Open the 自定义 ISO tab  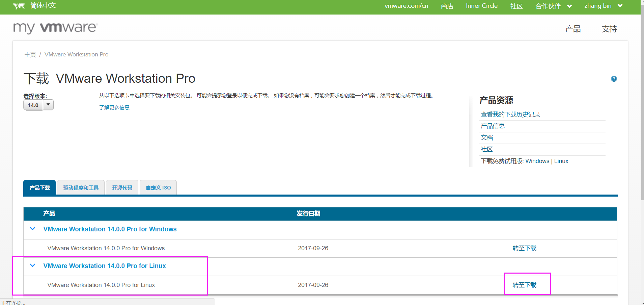[x=158, y=188]
